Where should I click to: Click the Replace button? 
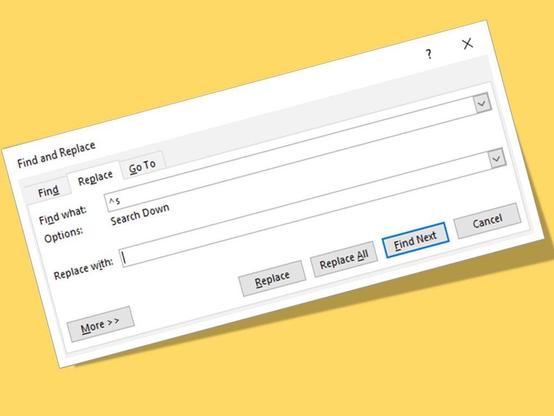272,279
